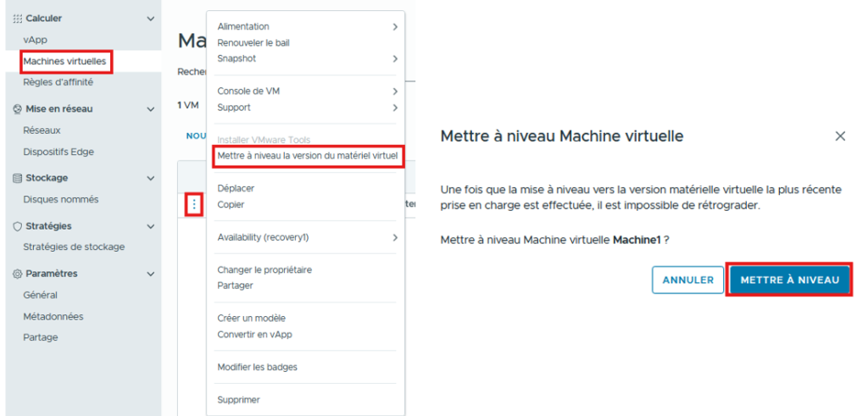This screenshot has width=868, height=416.
Task: Open Availability (recovery1) submenu
Action: click(x=305, y=237)
